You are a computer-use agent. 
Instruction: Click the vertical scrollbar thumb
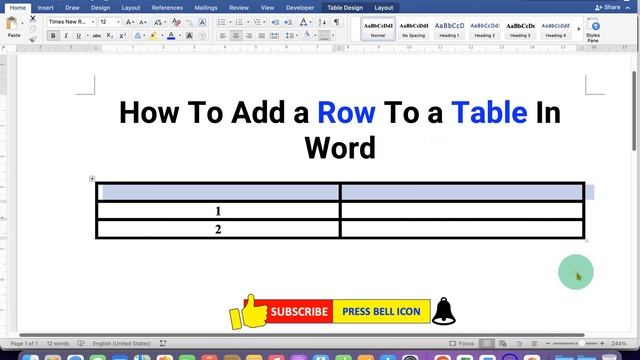[x=634, y=111]
